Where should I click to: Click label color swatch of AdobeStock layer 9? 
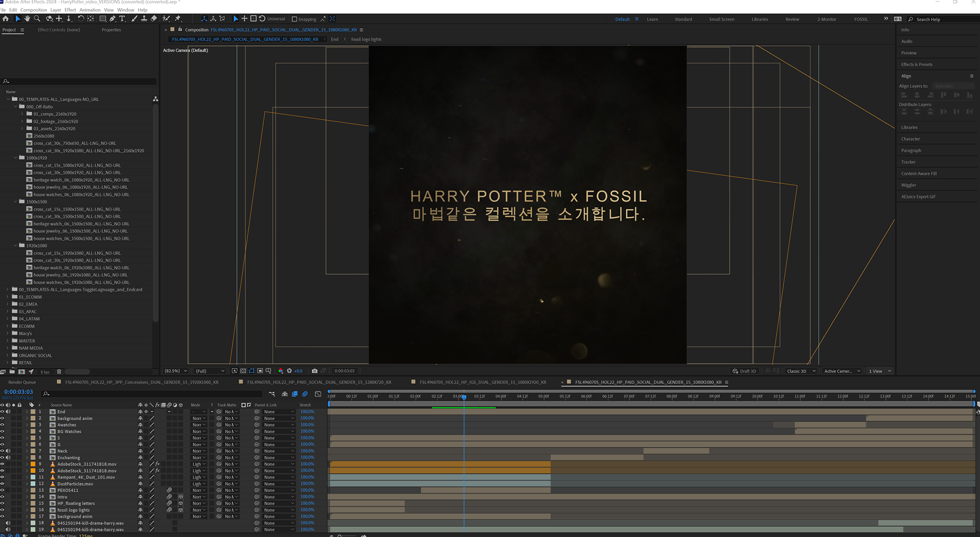coord(33,464)
